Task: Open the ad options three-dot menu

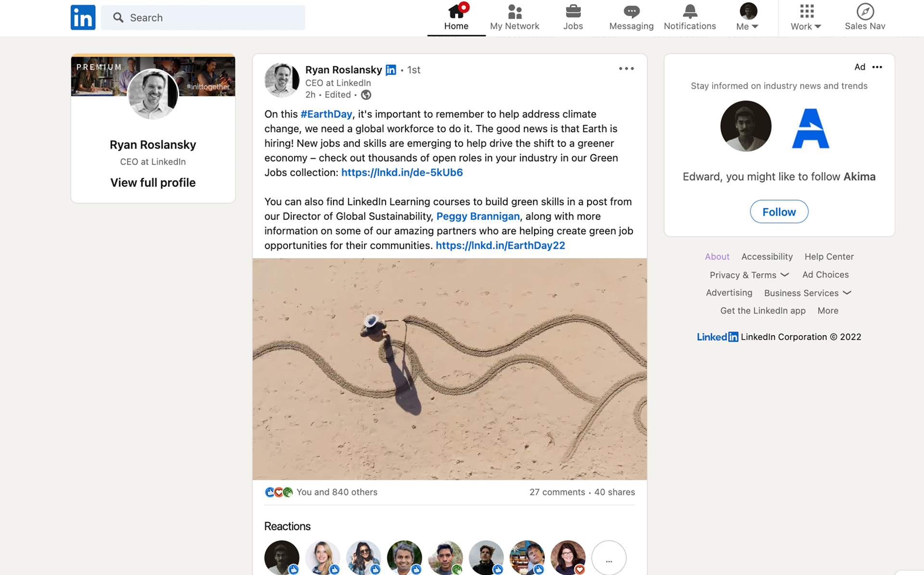Action: coord(877,67)
